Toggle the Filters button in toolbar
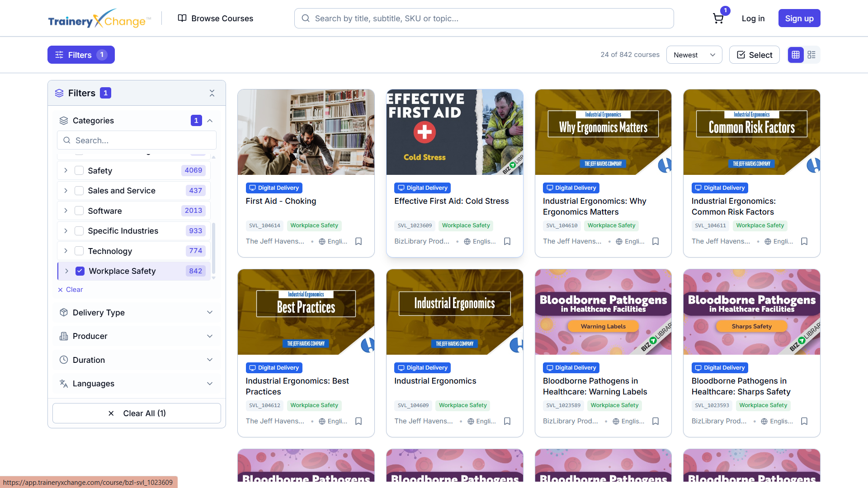The width and height of the screenshot is (868, 488). [81, 55]
